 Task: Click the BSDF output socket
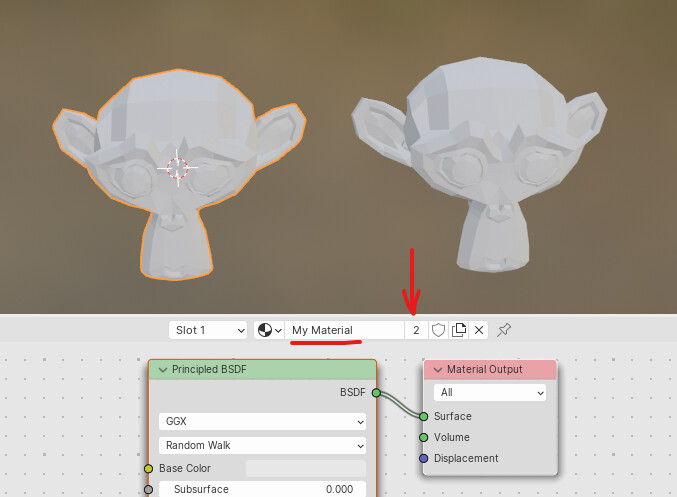pos(376,393)
